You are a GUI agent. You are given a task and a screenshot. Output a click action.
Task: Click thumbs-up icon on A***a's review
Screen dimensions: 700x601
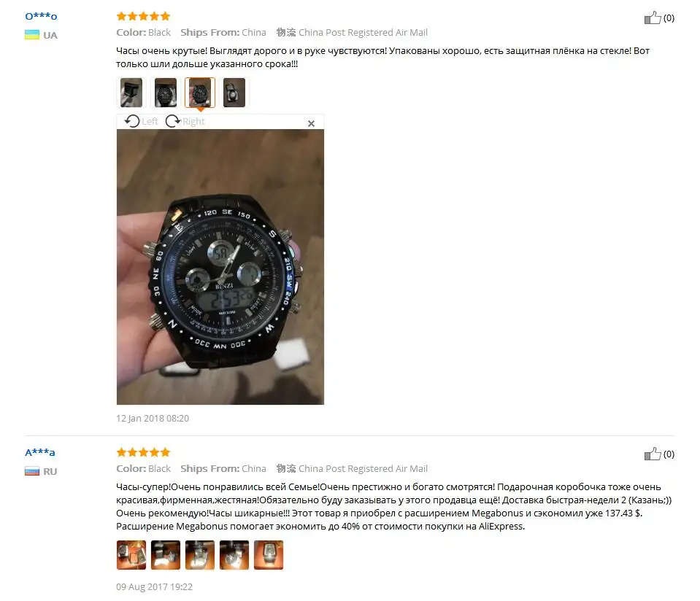[x=653, y=454]
